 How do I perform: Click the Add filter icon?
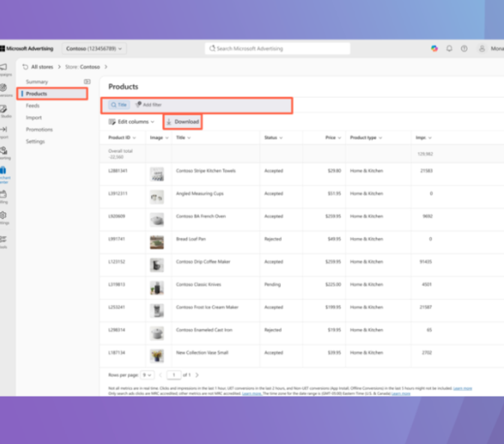[x=138, y=104]
